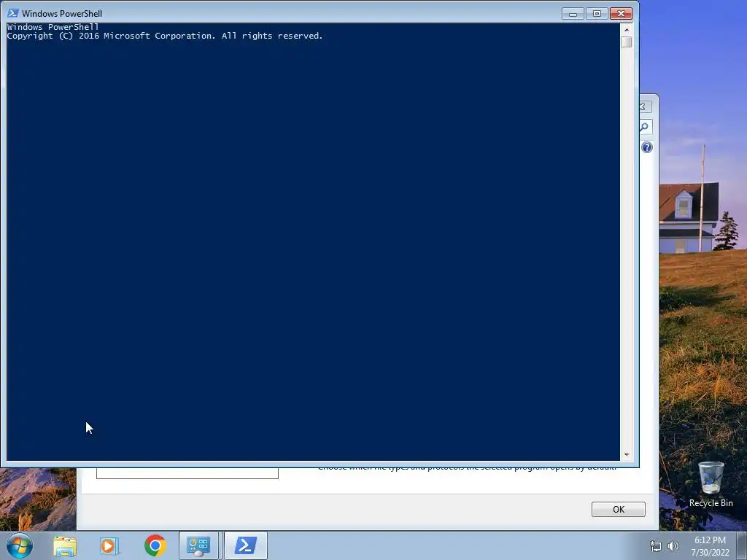Click the PowerShell scrollbar down arrow
Image resolution: width=747 pixels, height=560 pixels.
coord(627,455)
